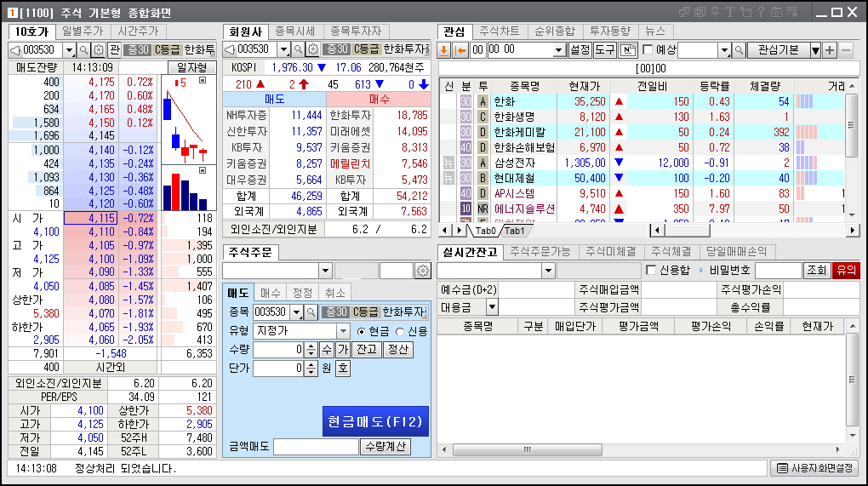Image resolution: width=868 pixels, height=486 pixels.
Task: Switch to the 매수 order tab
Action: click(x=271, y=293)
